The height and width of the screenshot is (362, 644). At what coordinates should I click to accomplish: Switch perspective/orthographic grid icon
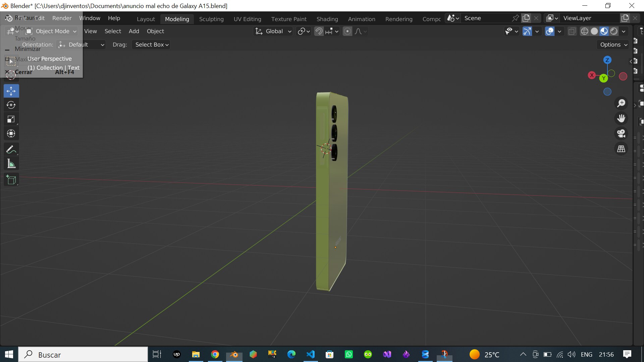coord(621,148)
